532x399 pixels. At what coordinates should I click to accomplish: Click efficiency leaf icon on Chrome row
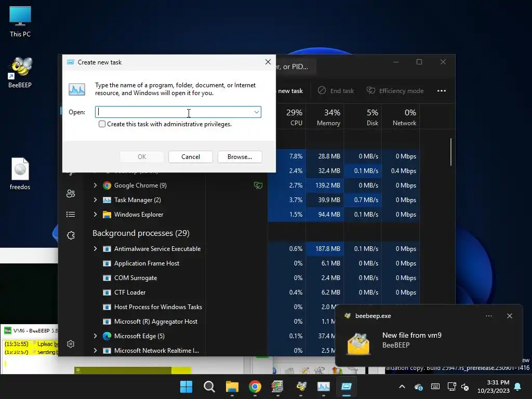pyautogui.click(x=258, y=185)
